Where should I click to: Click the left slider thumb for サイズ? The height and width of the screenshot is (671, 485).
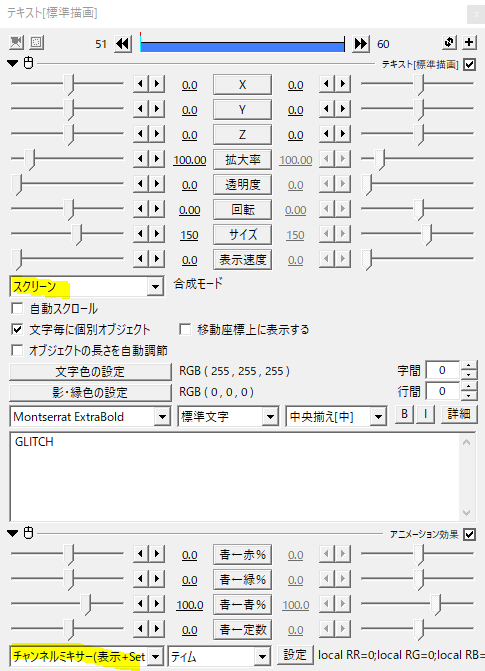point(77,235)
